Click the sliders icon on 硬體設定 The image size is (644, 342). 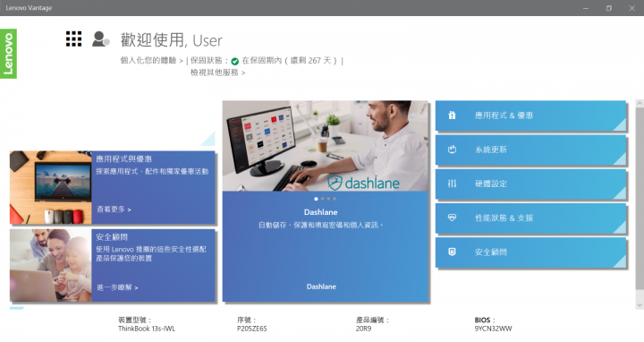point(452,184)
